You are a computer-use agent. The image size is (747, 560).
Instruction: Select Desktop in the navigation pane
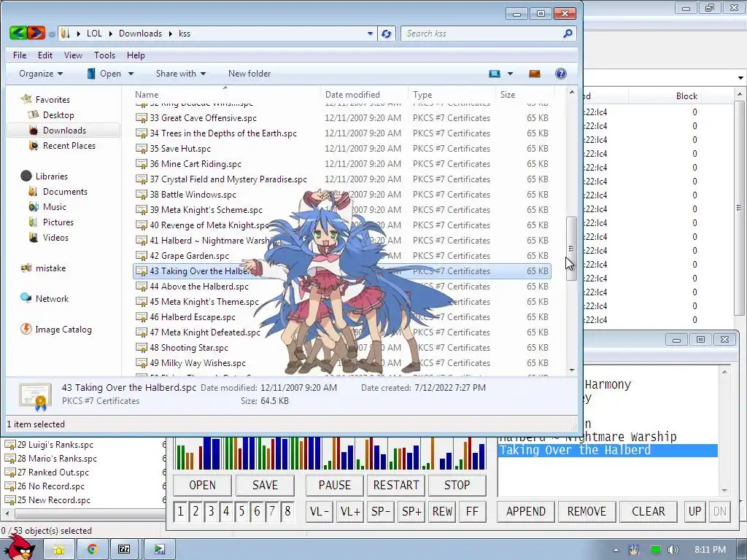[x=58, y=114]
